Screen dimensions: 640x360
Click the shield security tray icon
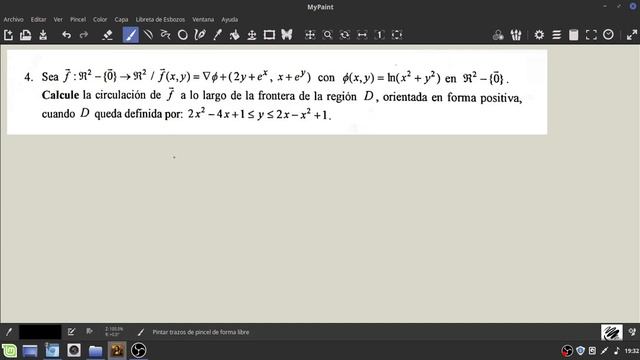580,351
